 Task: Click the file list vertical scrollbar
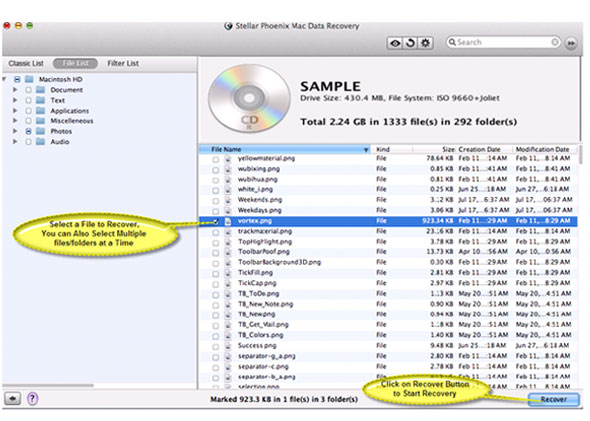[581, 155]
